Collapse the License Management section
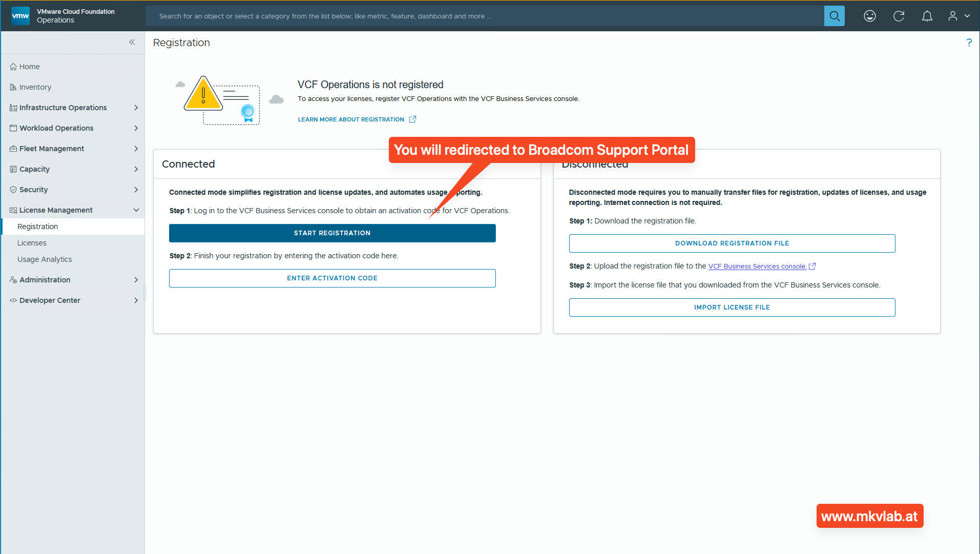The image size is (980, 554). point(136,210)
